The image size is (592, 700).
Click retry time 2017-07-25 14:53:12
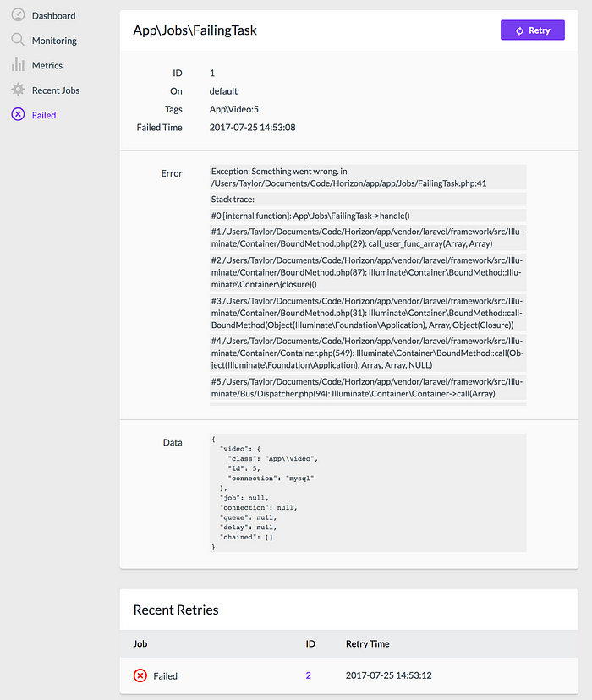tap(388, 675)
